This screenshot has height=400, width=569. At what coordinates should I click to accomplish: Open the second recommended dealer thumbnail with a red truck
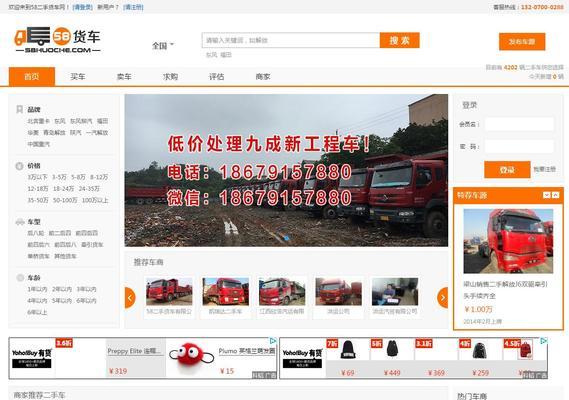click(x=226, y=292)
